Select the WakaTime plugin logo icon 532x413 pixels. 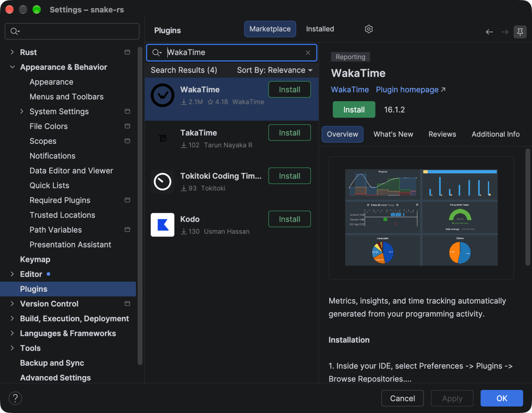(x=162, y=95)
